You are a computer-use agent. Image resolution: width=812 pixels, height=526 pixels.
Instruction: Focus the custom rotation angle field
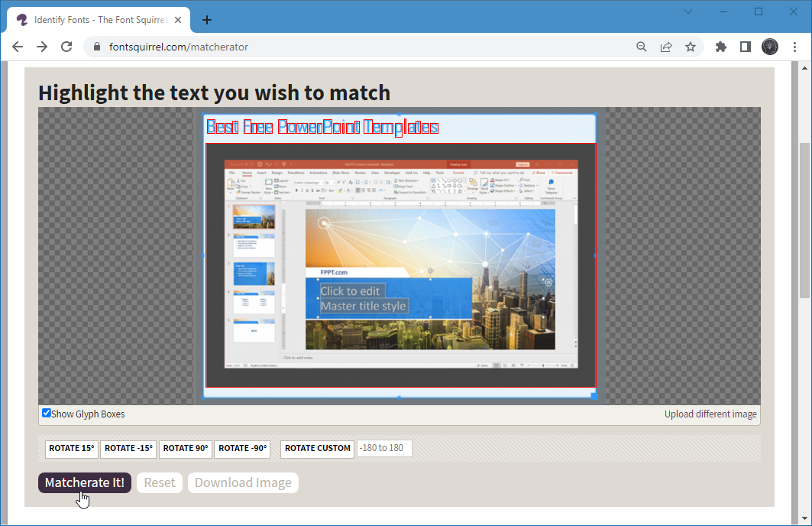tap(384, 448)
